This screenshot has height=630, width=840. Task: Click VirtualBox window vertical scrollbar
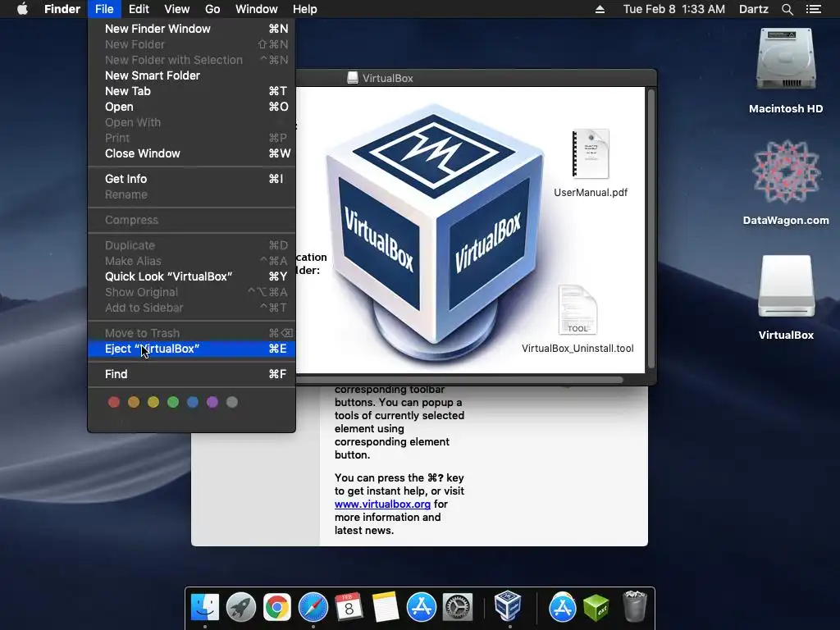click(651, 230)
